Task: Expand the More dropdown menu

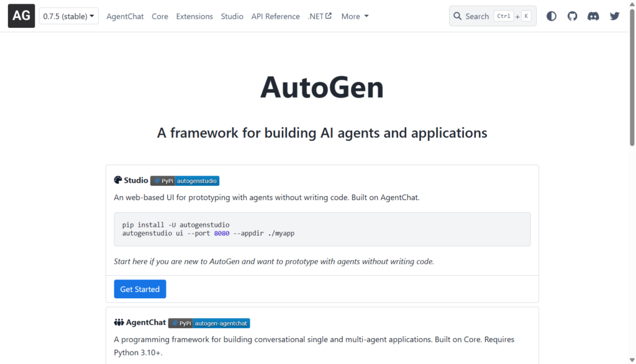Action: coord(355,16)
